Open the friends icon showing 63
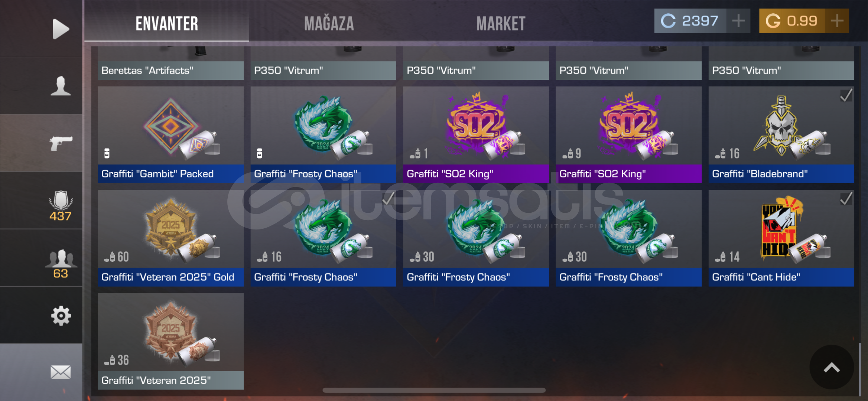Viewport: 868px width, 401px height. 61,263
